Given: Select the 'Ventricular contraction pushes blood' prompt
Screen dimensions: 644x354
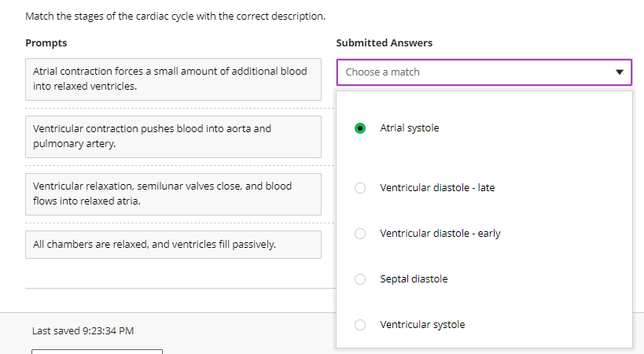Looking at the screenshot, I should click(x=173, y=136).
